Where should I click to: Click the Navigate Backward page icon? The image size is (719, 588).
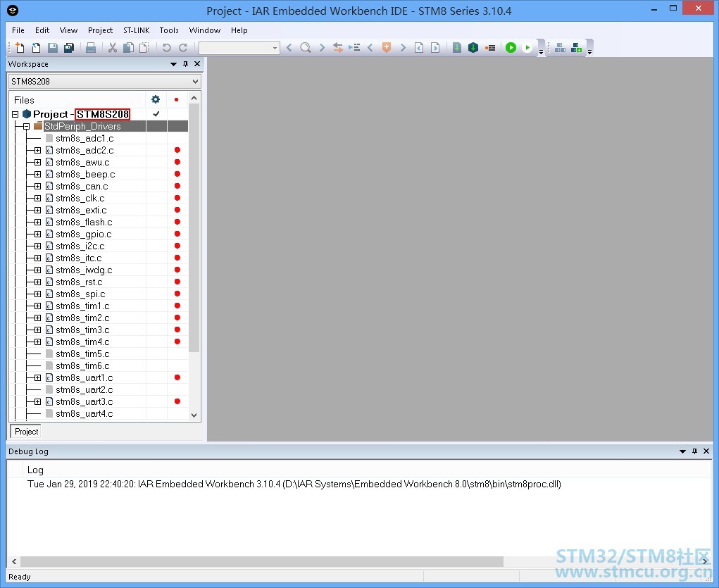[x=418, y=47]
